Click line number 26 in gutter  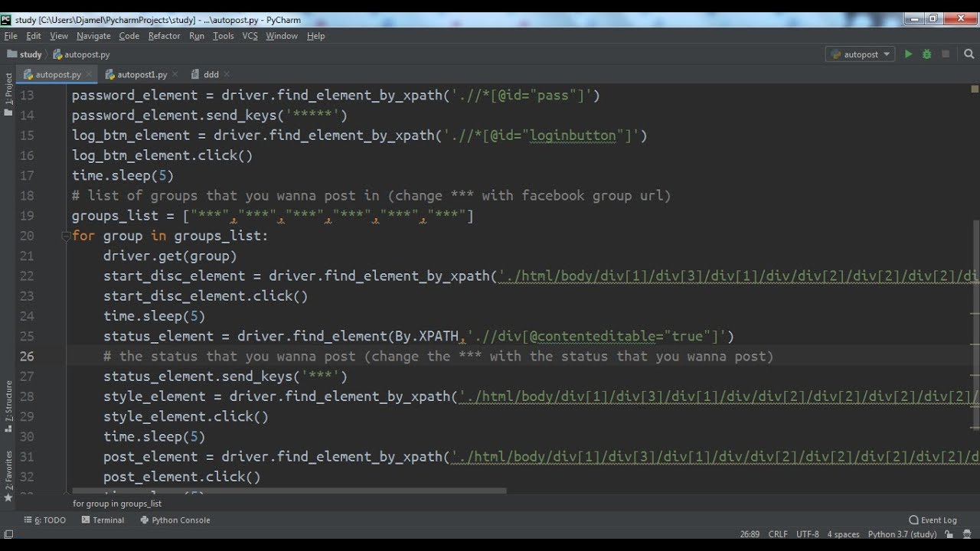(27, 356)
